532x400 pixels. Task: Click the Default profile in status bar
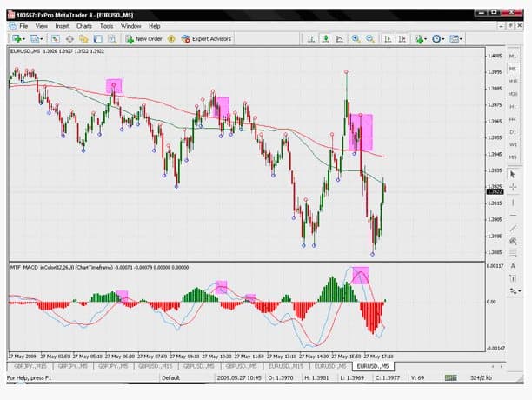[171, 377]
